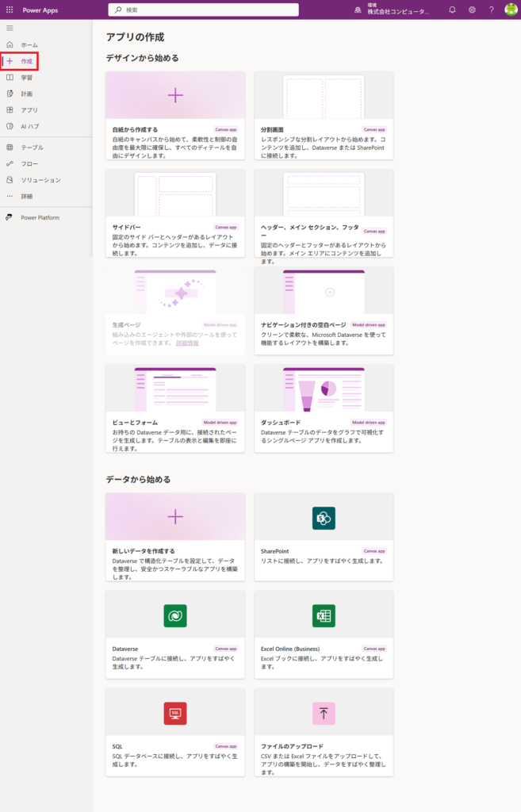Open the user profile avatar
The image size is (521, 812).
point(511,10)
